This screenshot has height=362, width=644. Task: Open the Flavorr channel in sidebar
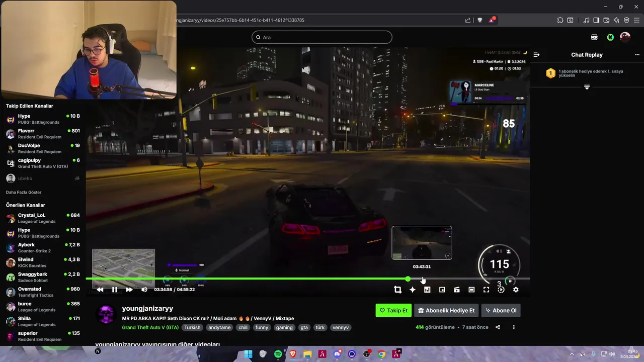(43, 134)
